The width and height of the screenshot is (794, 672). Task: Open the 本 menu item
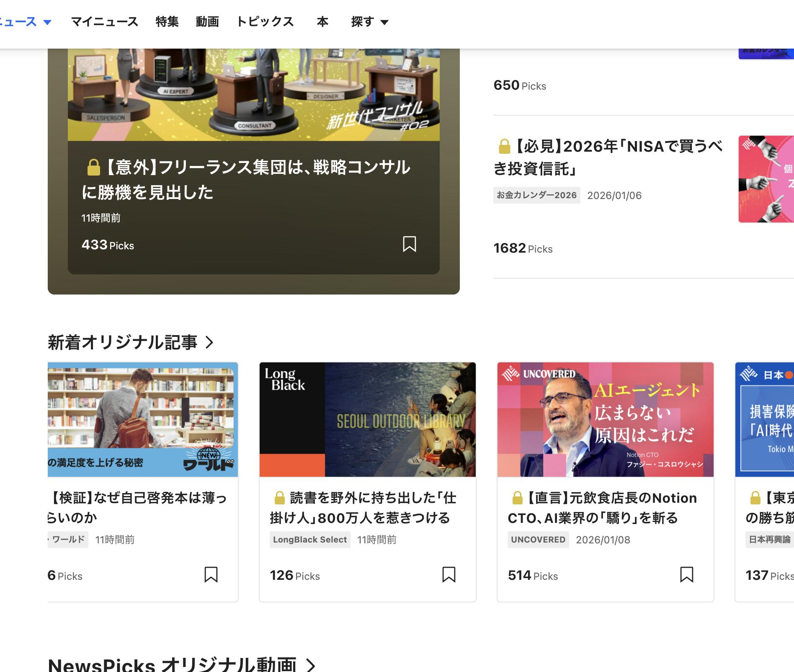click(322, 21)
